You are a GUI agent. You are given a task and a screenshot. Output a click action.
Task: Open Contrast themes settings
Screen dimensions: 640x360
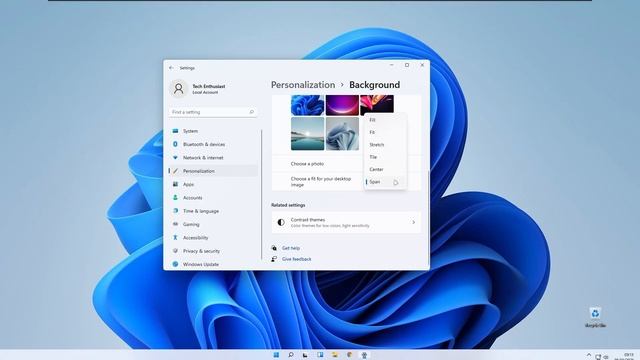click(x=346, y=222)
